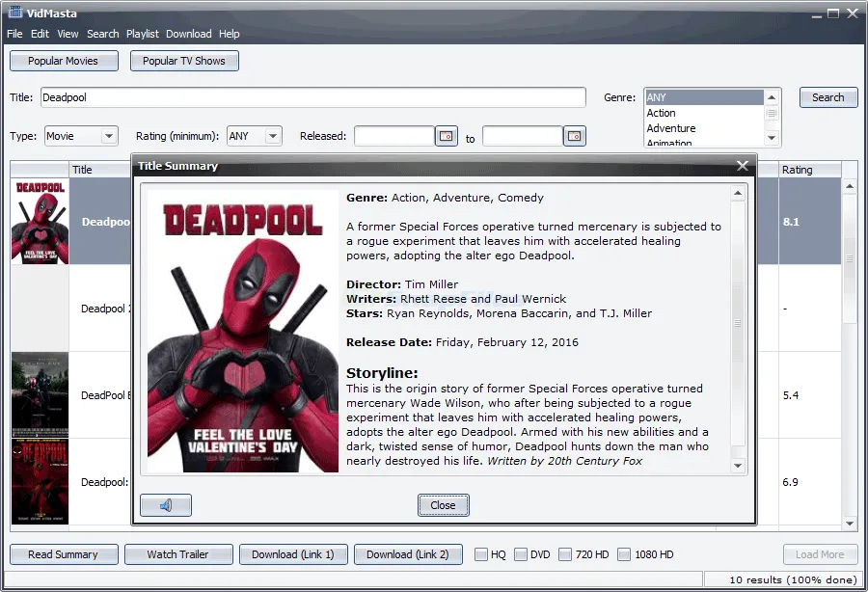Click the summary scroll-down arrow

tap(738, 466)
